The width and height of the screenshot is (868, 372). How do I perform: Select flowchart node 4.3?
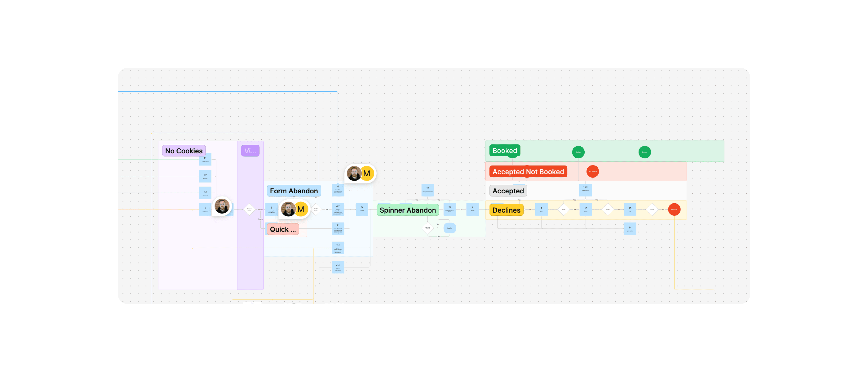coord(338,248)
